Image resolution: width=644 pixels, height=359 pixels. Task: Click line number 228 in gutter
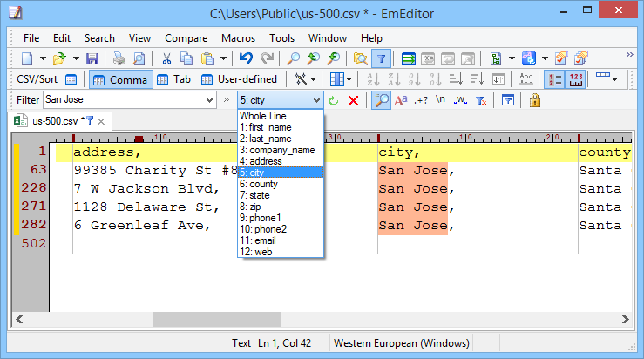click(x=34, y=187)
